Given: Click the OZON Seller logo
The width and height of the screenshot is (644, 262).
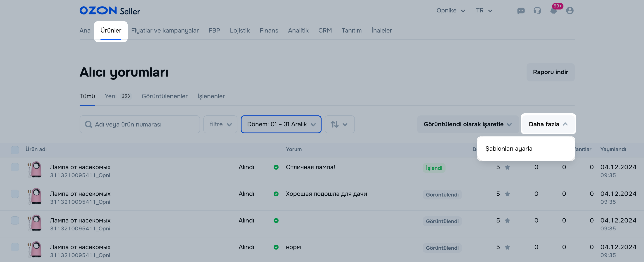Looking at the screenshot, I should coord(110,11).
